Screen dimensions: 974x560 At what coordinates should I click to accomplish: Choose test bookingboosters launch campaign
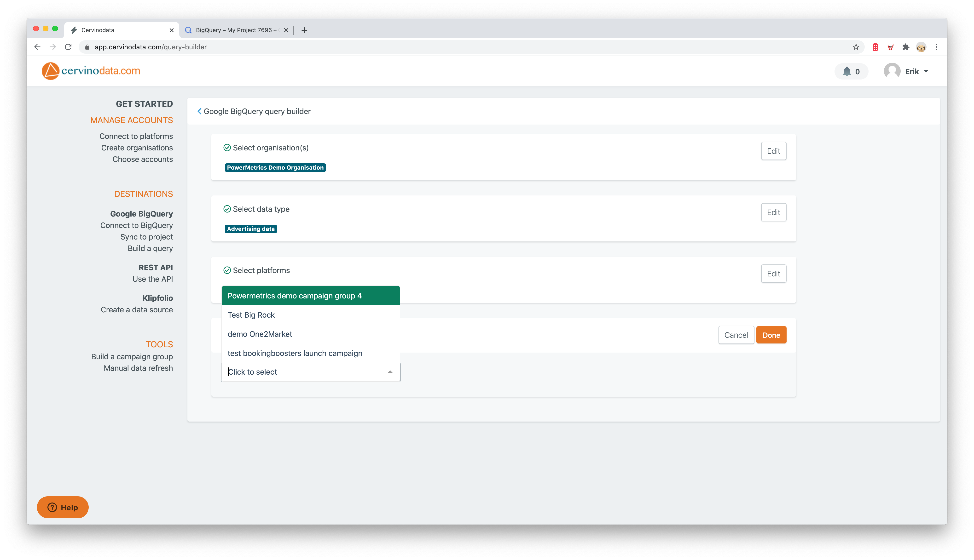point(311,353)
